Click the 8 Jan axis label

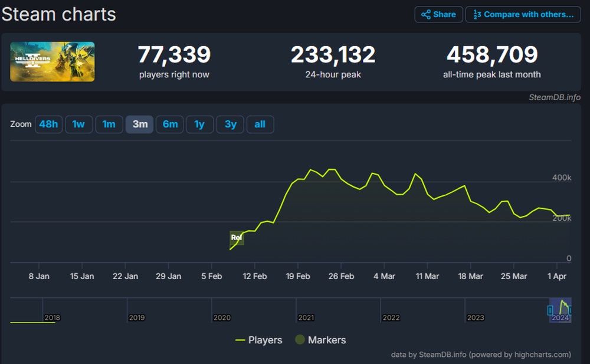[39, 276]
